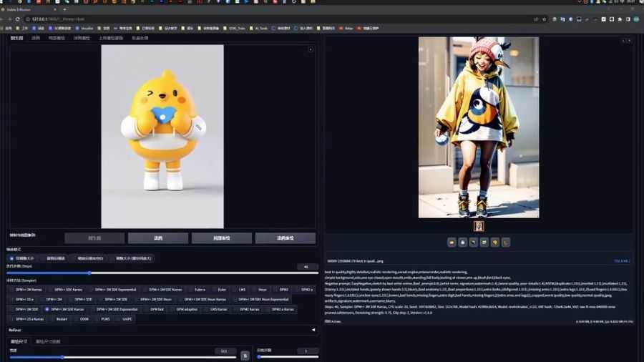This screenshot has height=362, width=644.
Task: Click the Steps value field showing 40
Action: [x=307, y=267]
